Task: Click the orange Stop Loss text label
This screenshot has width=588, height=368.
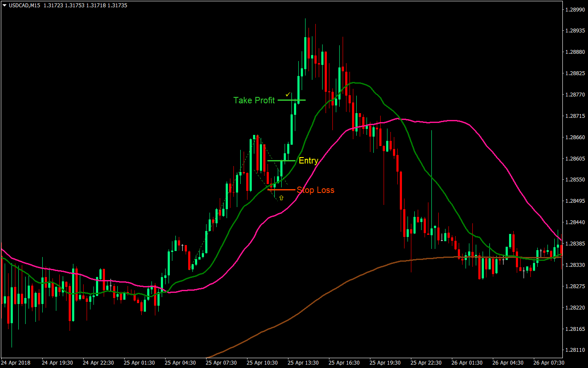Action: coord(316,190)
